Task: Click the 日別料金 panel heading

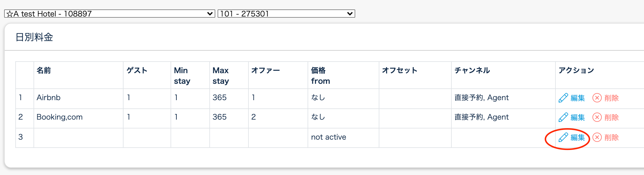Action: [x=34, y=37]
